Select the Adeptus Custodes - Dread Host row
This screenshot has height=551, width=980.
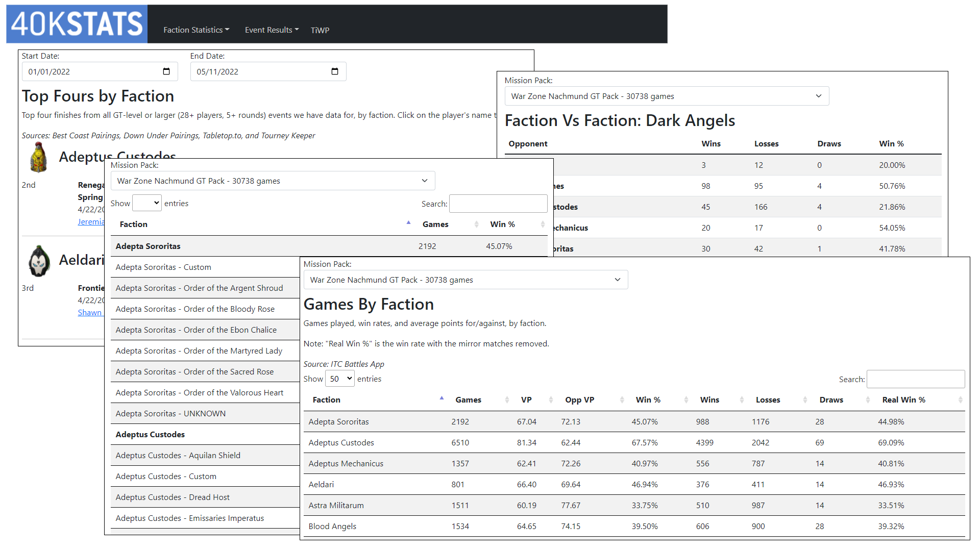pyautogui.click(x=173, y=497)
